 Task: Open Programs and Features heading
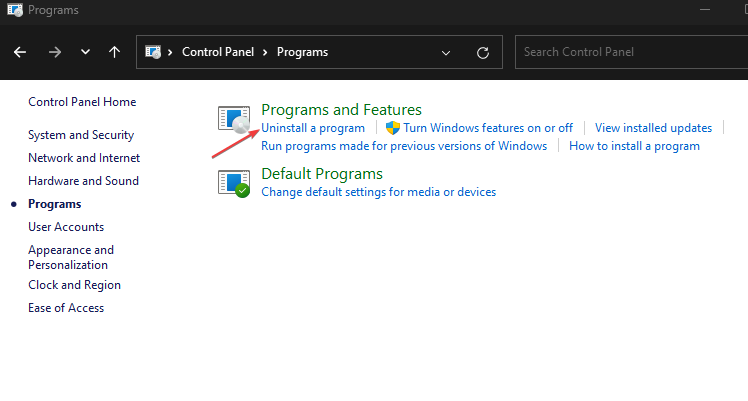click(342, 110)
